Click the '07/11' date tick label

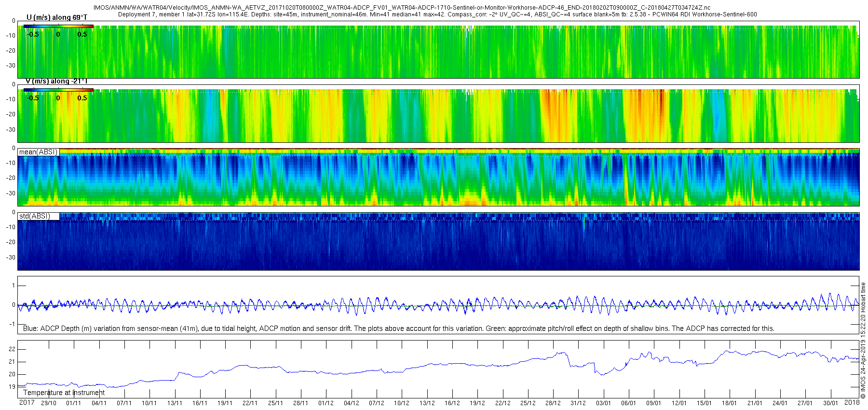(x=124, y=403)
